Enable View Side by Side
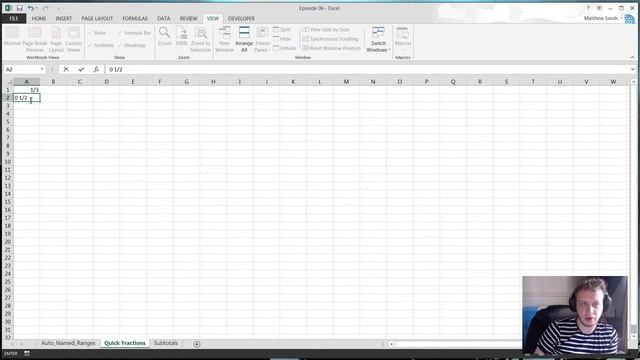 point(326,29)
